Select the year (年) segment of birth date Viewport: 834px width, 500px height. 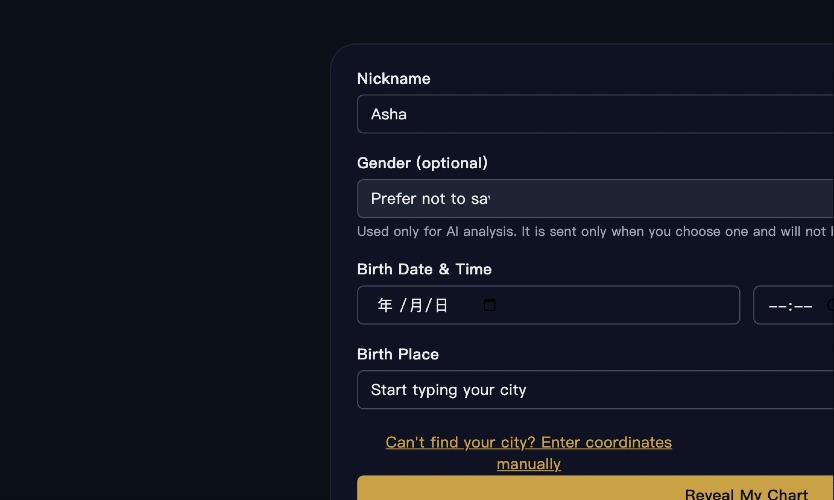pyautogui.click(x=385, y=305)
